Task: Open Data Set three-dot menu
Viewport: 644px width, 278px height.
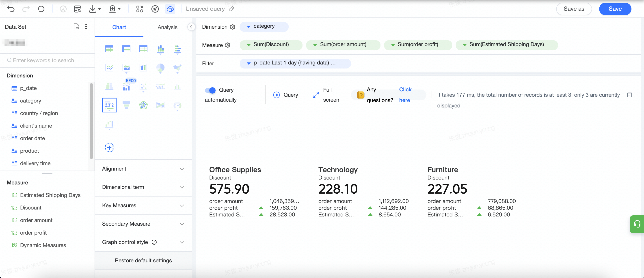Action: [x=86, y=26]
